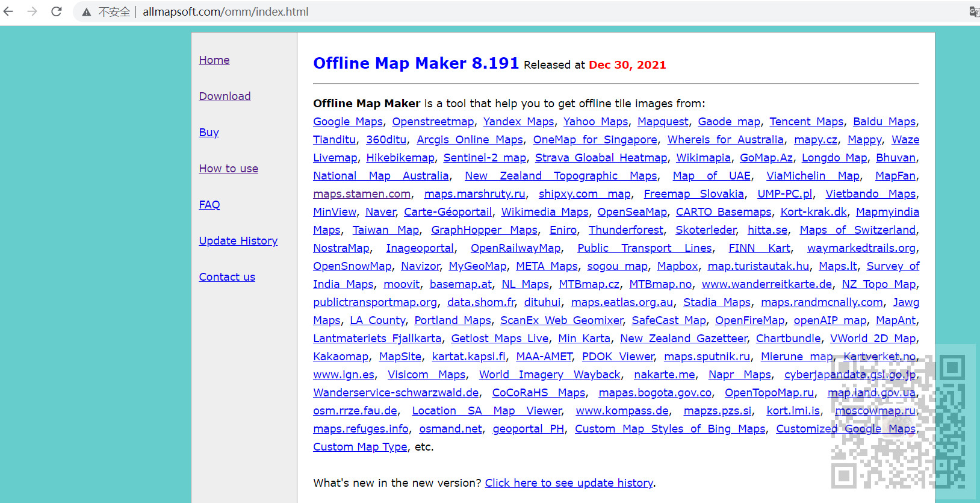Image resolution: width=980 pixels, height=503 pixels.
Task: Click the osmand.net link
Action: 451,429
